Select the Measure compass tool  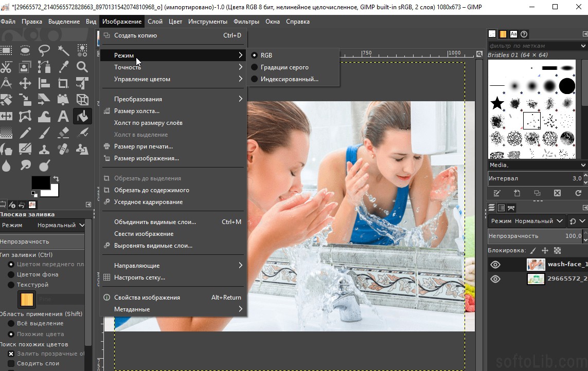pyautogui.click(x=6, y=83)
